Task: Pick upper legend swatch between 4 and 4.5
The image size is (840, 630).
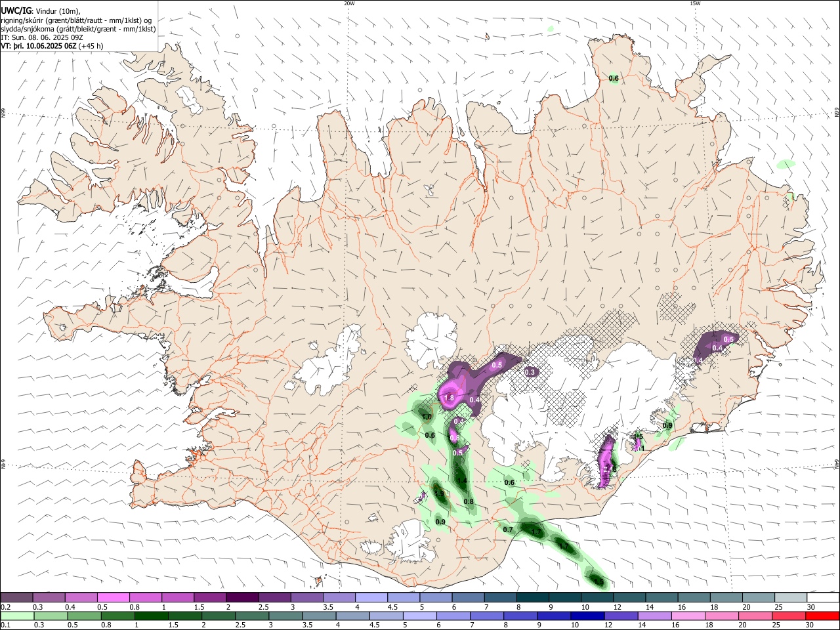Action: pos(371,597)
